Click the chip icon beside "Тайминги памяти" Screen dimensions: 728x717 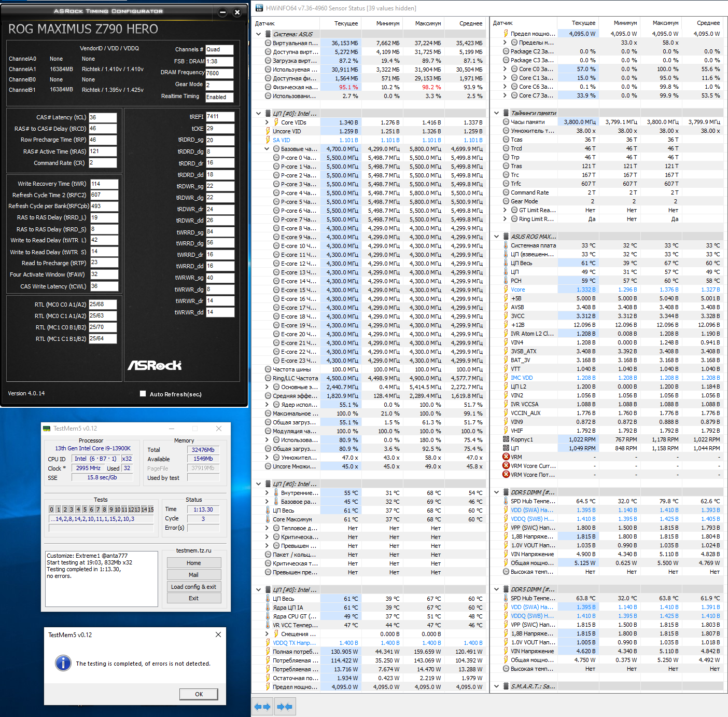tap(506, 113)
